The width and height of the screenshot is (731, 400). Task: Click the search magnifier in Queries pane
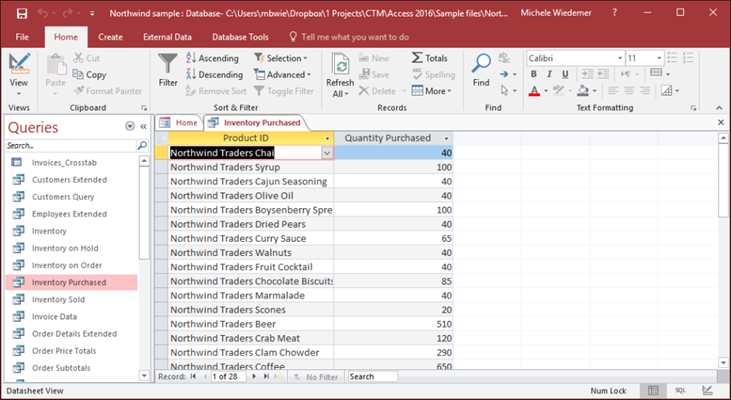tap(142, 145)
